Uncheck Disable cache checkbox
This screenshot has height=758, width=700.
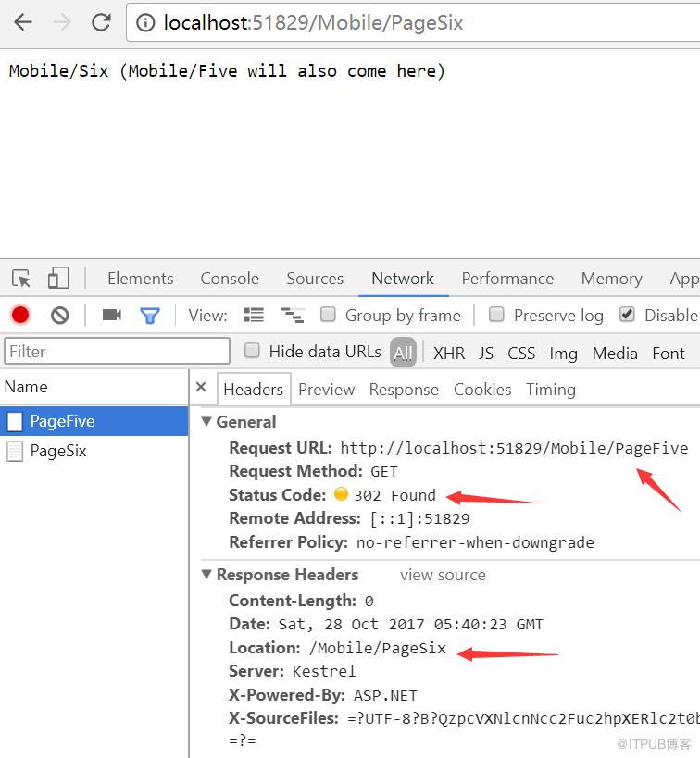[627, 315]
